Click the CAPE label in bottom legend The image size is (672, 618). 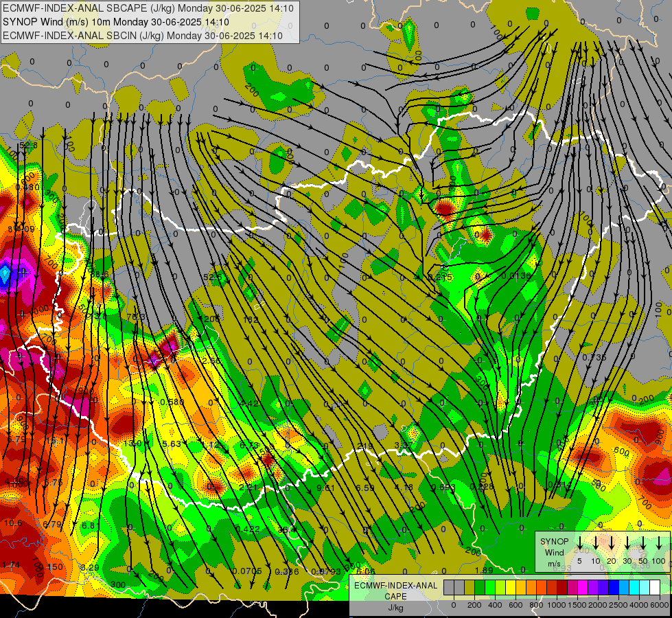[x=395, y=597]
